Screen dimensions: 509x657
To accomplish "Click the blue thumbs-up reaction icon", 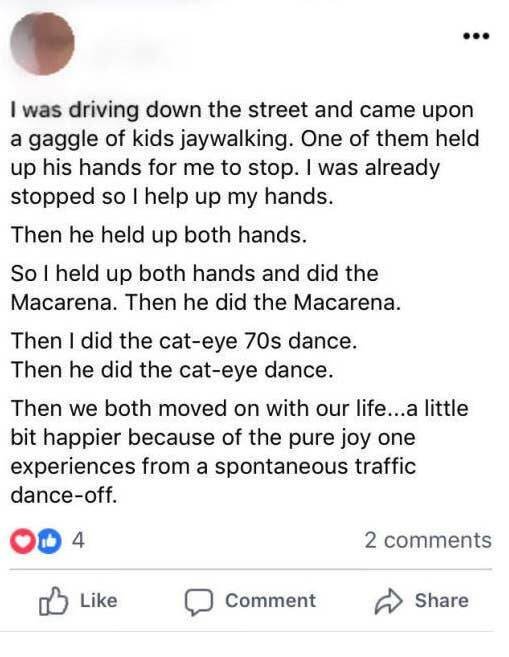I will (x=49, y=541).
